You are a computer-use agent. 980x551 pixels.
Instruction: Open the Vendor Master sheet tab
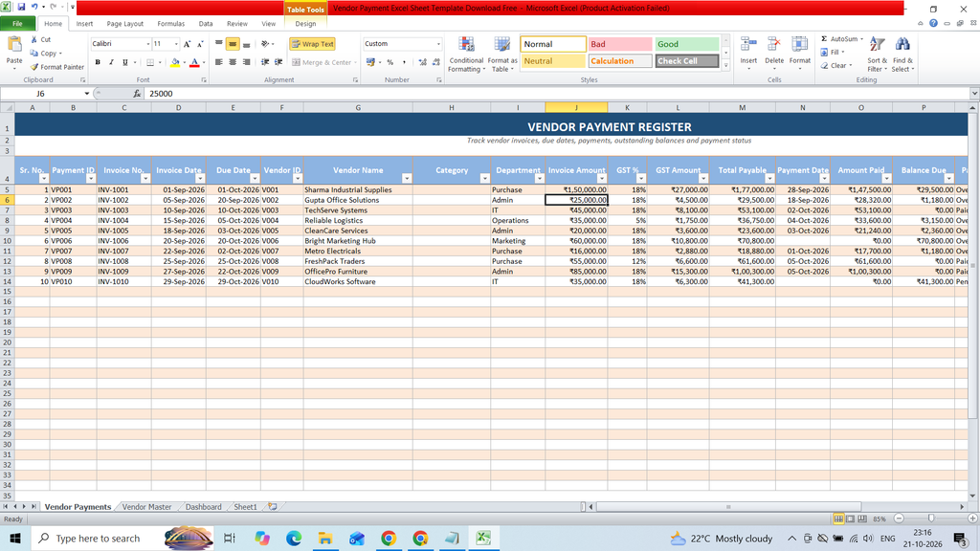146,507
